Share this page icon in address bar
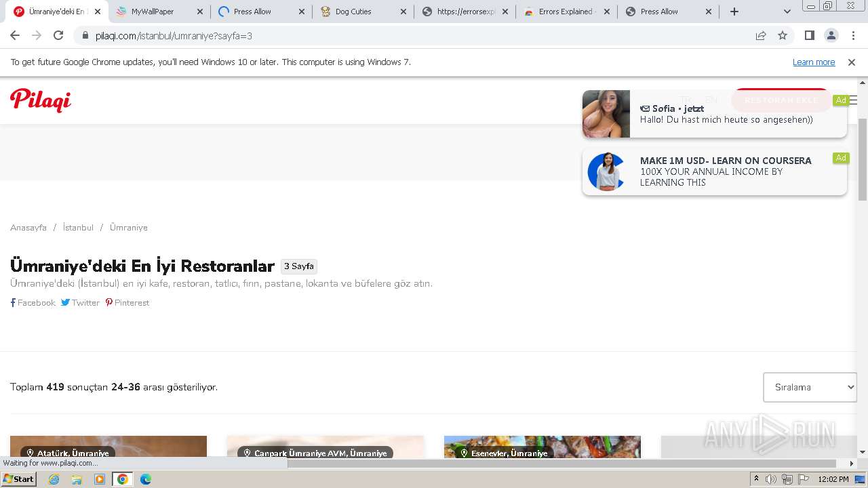 click(761, 35)
